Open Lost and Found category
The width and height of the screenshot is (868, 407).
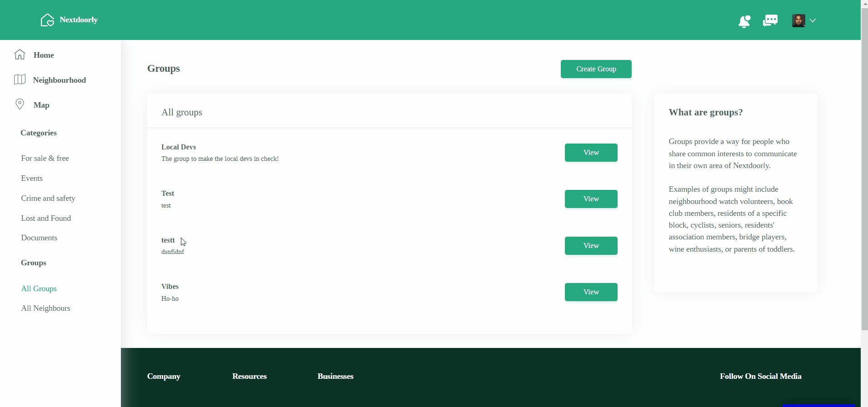pos(46,218)
